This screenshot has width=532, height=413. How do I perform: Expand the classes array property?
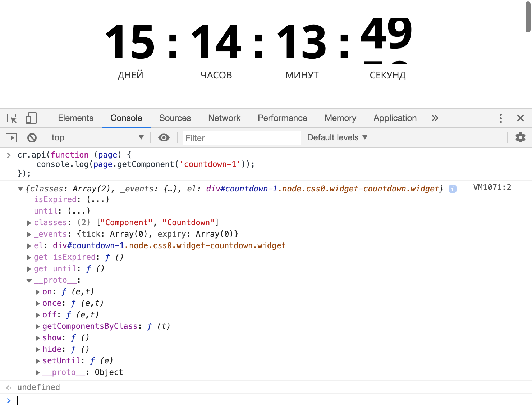(x=29, y=223)
